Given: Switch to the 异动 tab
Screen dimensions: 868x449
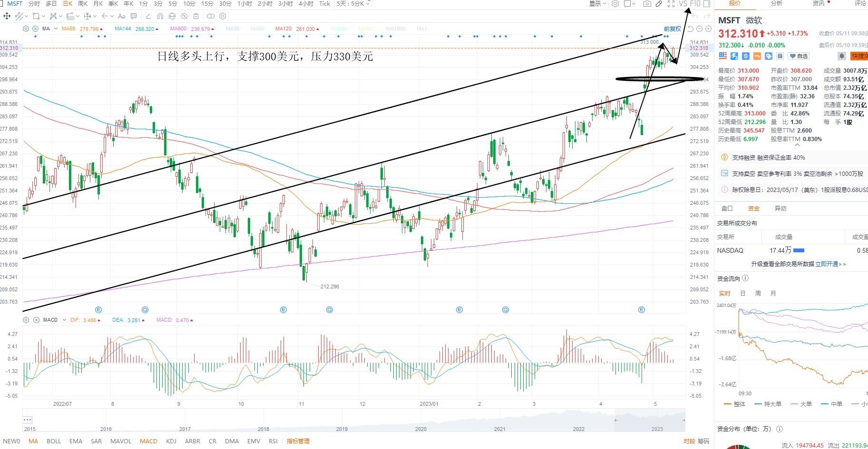Looking at the screenshot, I should pyautogui.click(x=780, y=209).
